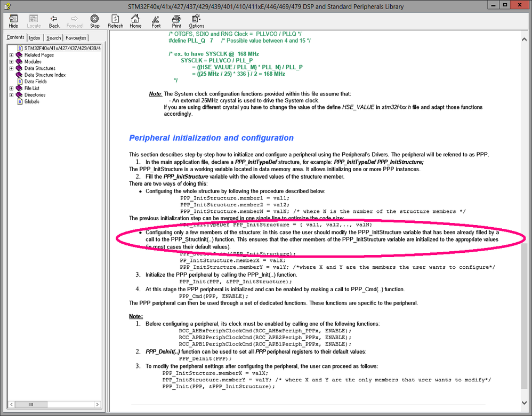Select the Data Structures tree item
532x416 pixels.
[39, 68]
